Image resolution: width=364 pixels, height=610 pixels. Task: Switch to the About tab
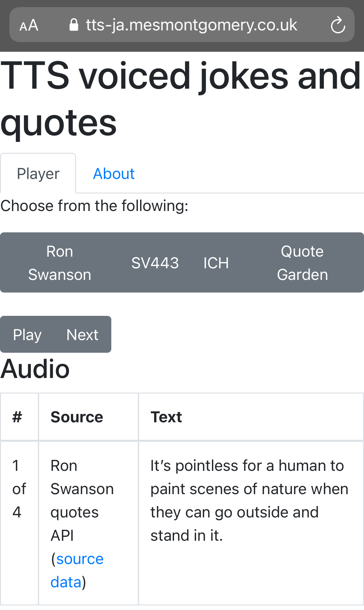(x=114, y=173)
